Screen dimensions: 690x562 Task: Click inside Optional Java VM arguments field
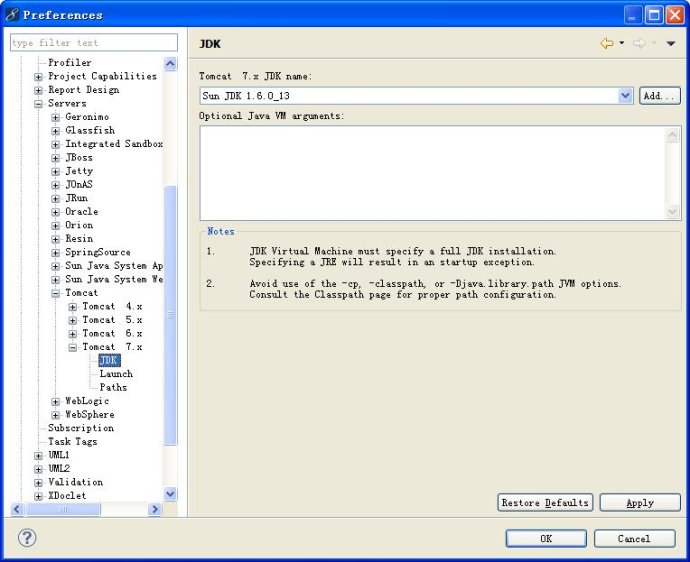tap(433, 173)
